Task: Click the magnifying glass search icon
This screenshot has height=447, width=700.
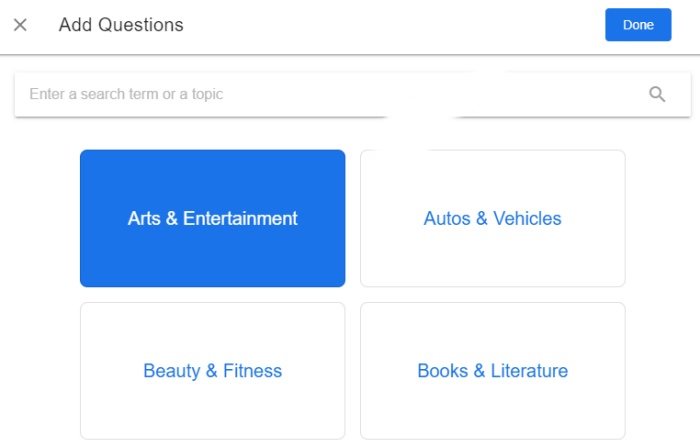Action: 657,94
